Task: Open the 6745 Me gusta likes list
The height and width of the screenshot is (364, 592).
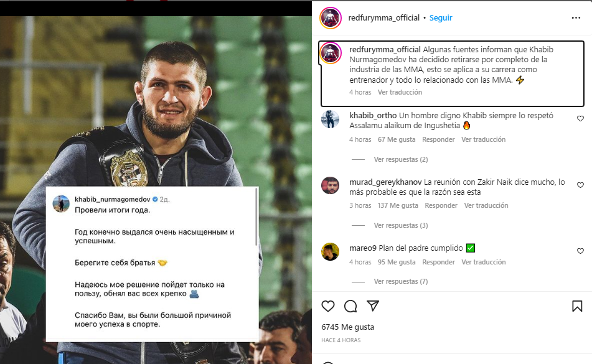Action: click(339, 327)
